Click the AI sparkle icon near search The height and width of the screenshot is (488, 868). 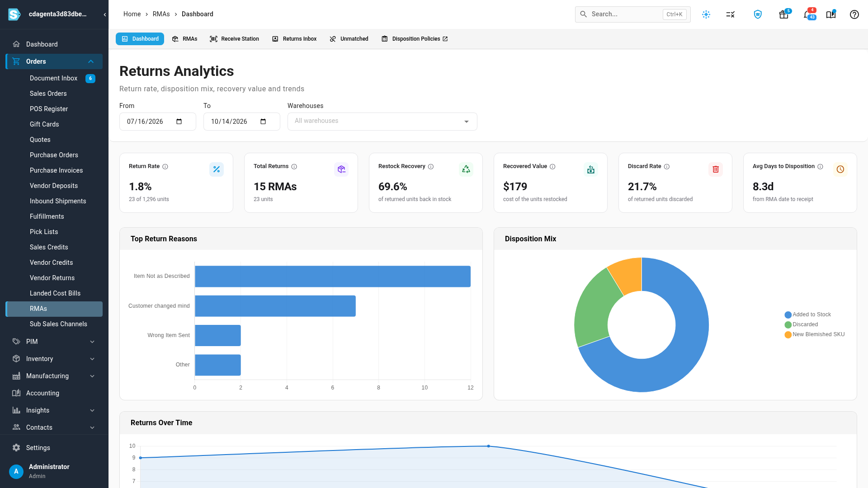[706, 14]
